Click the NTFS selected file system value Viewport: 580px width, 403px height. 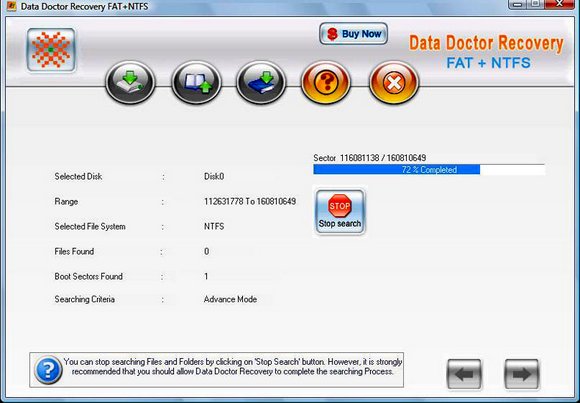click(x=214, y=226)
